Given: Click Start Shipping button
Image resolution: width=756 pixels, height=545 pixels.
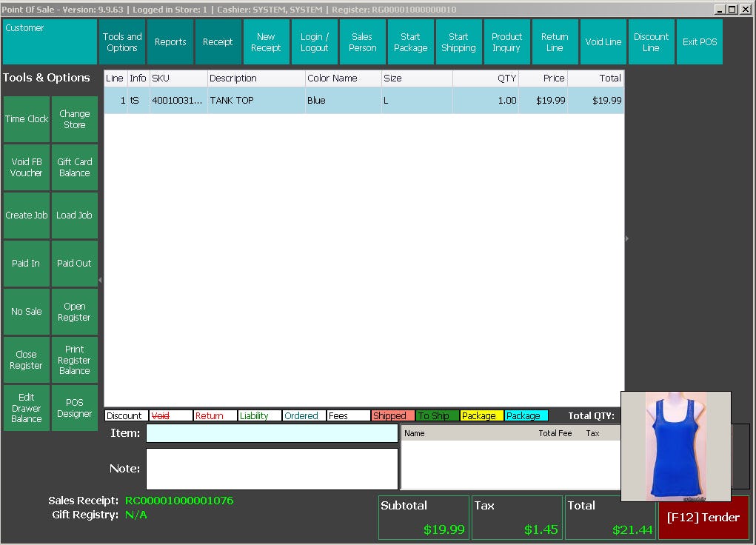Looking at the screenshot, I should [x=458, y=42].
